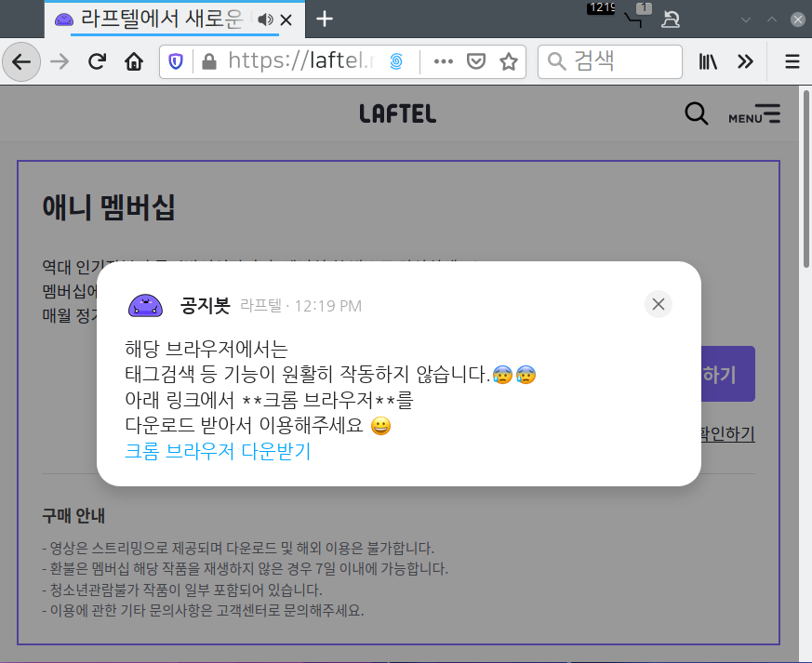Click the '영상은 스트리밍으로 제공되며' notice line
812x663 pixels.
point(238,548)
